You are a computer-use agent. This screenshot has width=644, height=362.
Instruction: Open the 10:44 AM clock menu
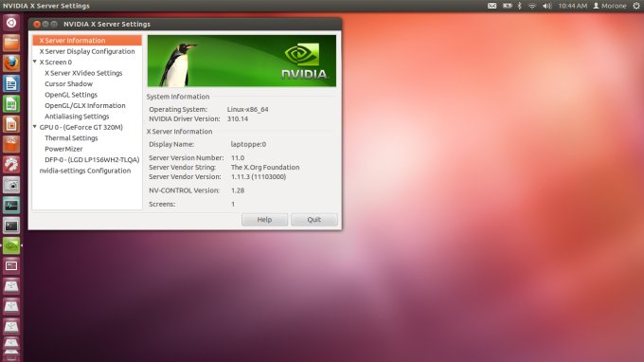pos(573,6)
